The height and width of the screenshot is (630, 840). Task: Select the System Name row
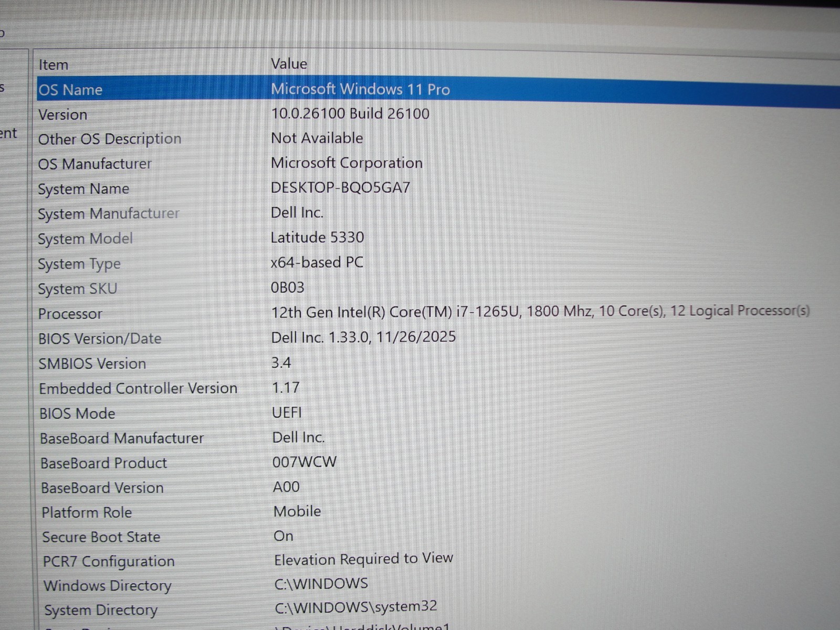[x=83, y=189]
